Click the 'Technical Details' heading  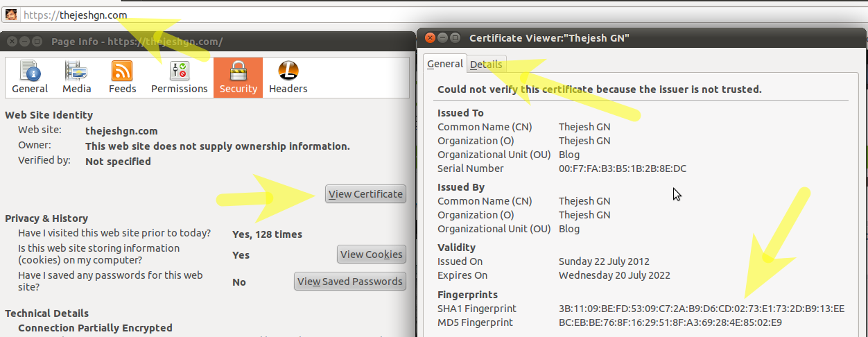(46, 313)
